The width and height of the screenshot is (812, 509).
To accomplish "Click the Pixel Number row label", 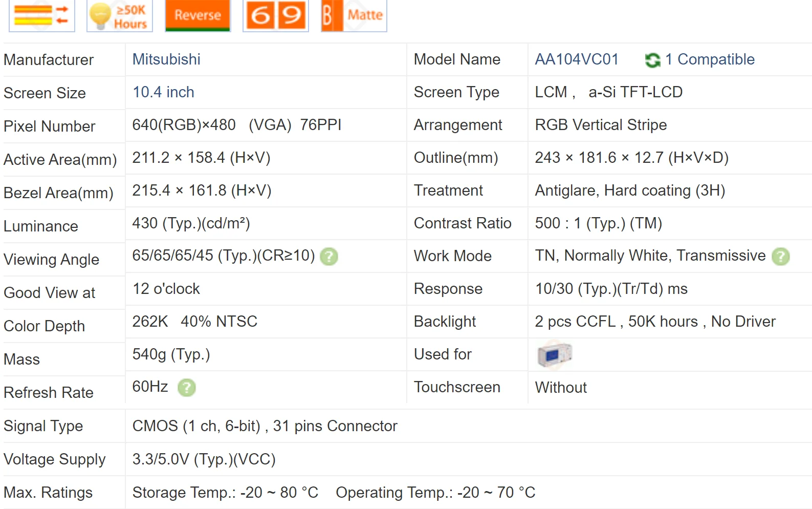I will [49, 126].
